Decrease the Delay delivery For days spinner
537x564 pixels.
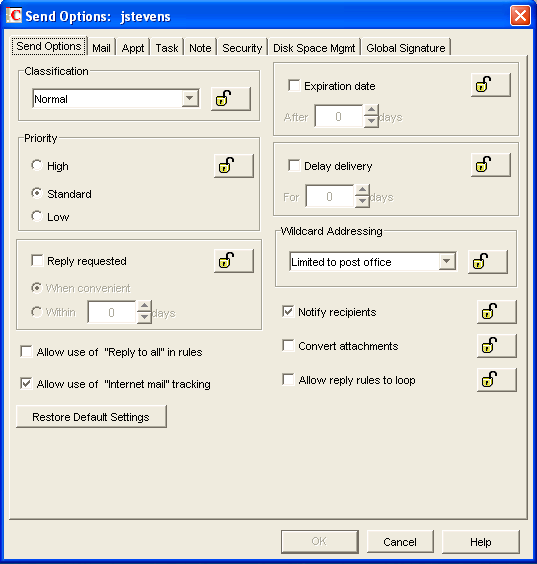[362, 201]
